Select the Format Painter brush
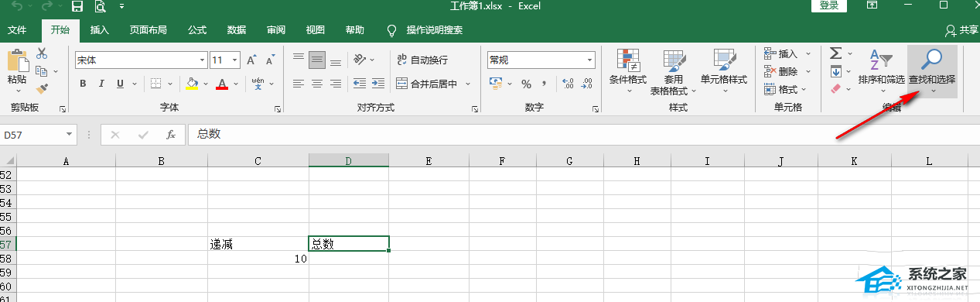Image resolution: width=980 pixels, height=302 pixels. pyautogui.click(x=42, y=88)
